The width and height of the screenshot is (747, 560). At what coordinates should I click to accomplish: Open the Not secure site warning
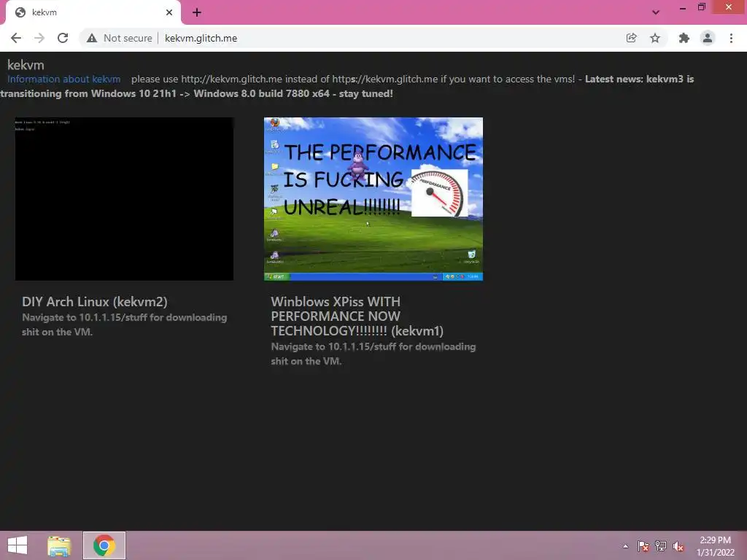pyautogui.click(x=120, y=38)
